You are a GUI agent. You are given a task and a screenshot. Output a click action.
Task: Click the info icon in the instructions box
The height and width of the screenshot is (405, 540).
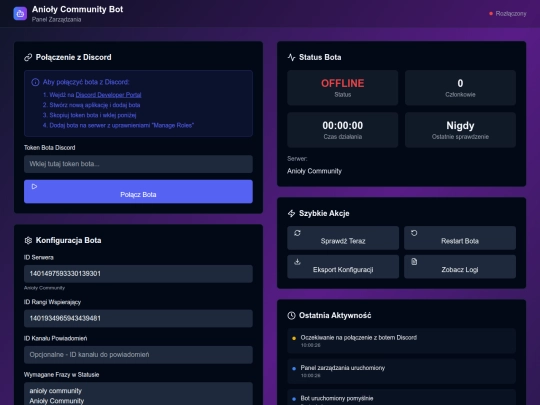[35, 82]
